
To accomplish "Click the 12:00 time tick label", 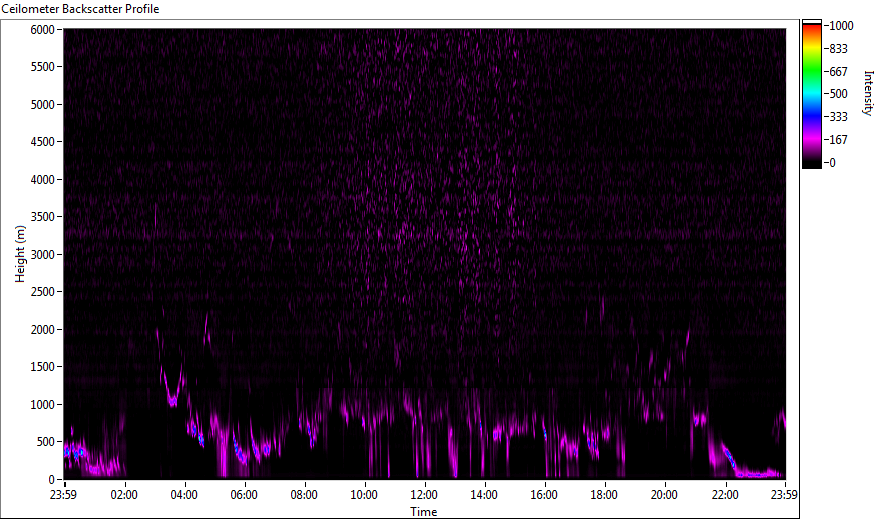I will click(424, 495).
